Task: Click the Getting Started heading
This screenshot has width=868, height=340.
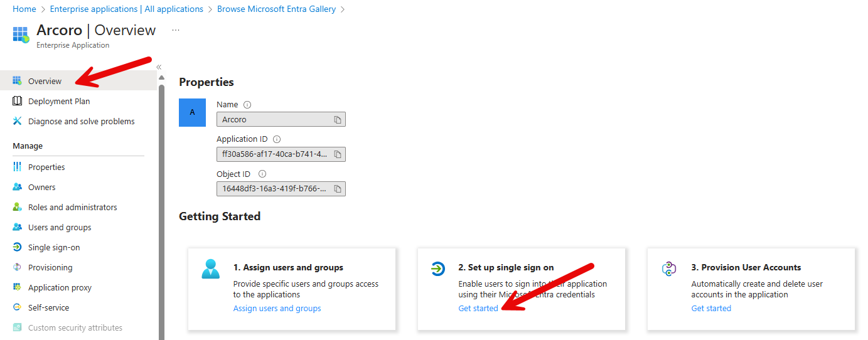Action: [220, 216]
